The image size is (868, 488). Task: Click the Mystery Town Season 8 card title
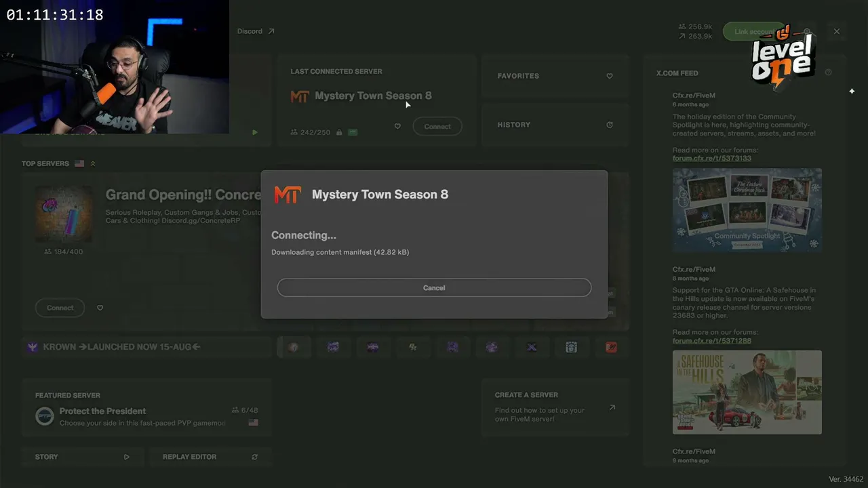tap(373, 96)
